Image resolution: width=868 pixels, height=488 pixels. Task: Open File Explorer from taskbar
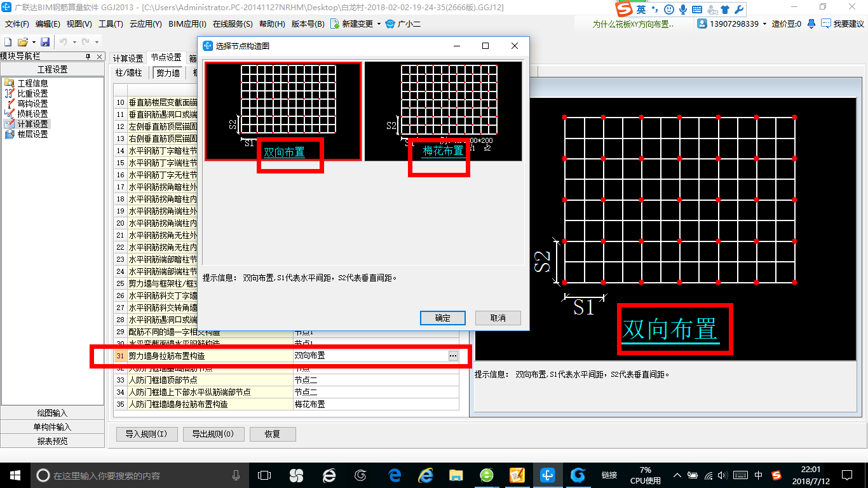coord(456,475)
